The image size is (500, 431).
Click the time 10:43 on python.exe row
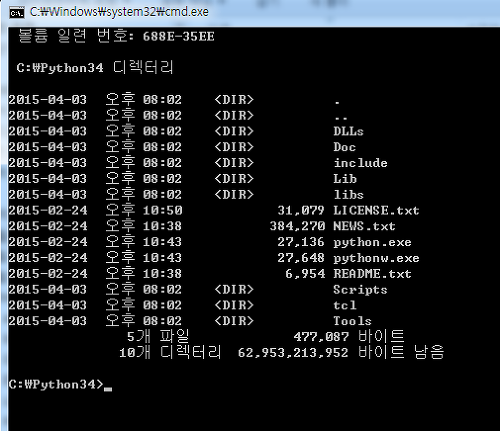162,242
